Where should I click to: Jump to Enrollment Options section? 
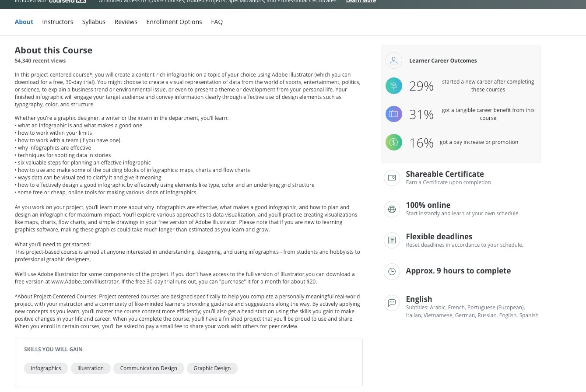point(174,22)
